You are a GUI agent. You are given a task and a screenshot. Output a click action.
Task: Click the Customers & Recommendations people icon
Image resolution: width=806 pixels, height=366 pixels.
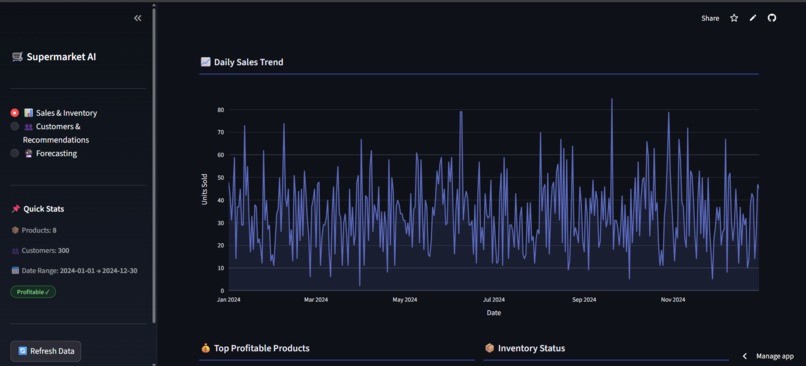pos(29,126)
